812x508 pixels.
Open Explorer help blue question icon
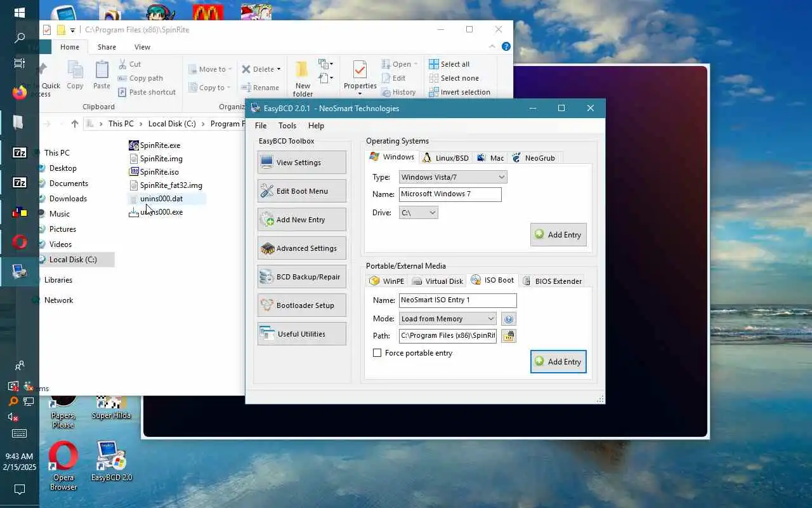(506, 46)
